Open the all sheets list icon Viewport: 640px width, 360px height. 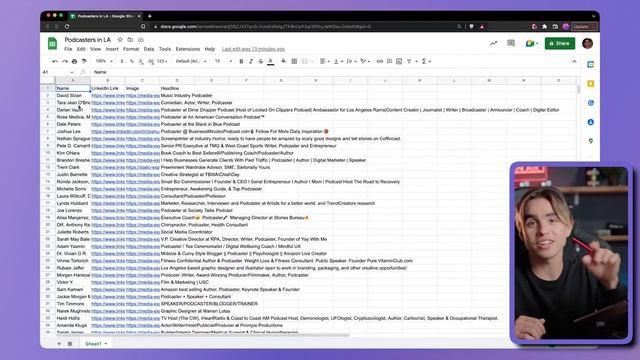[70, 344]
